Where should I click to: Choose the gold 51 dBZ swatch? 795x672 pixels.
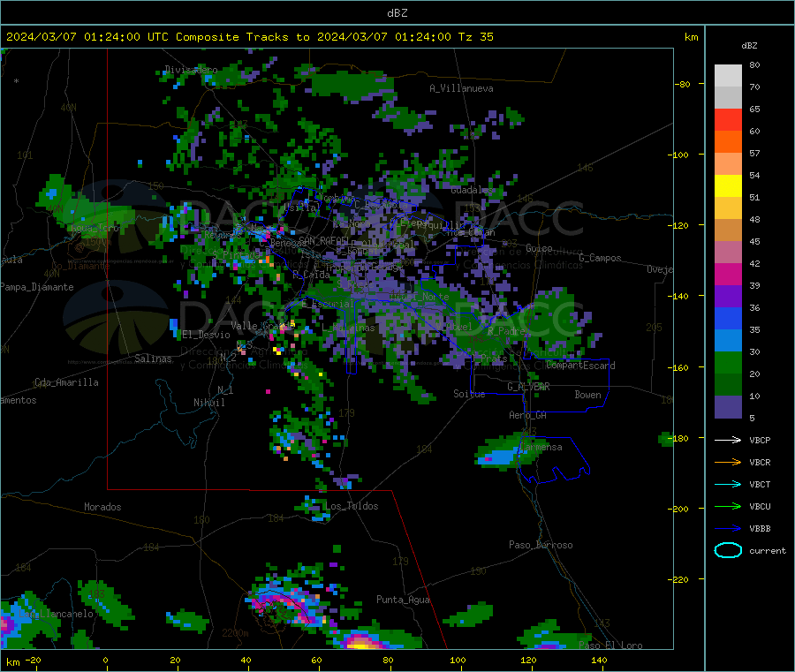pyautogui.click(x=728, y=208)
